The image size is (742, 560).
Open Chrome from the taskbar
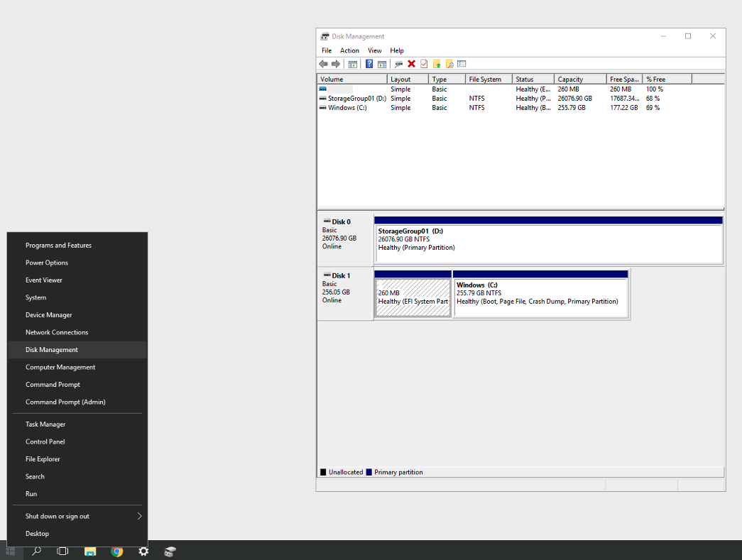click(116, 551)
